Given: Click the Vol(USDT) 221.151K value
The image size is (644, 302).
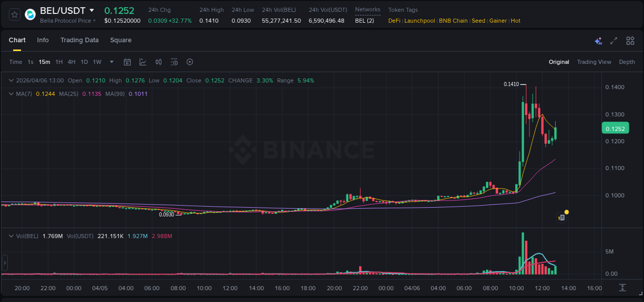Looking at the screenshot, I should (110, 236).
